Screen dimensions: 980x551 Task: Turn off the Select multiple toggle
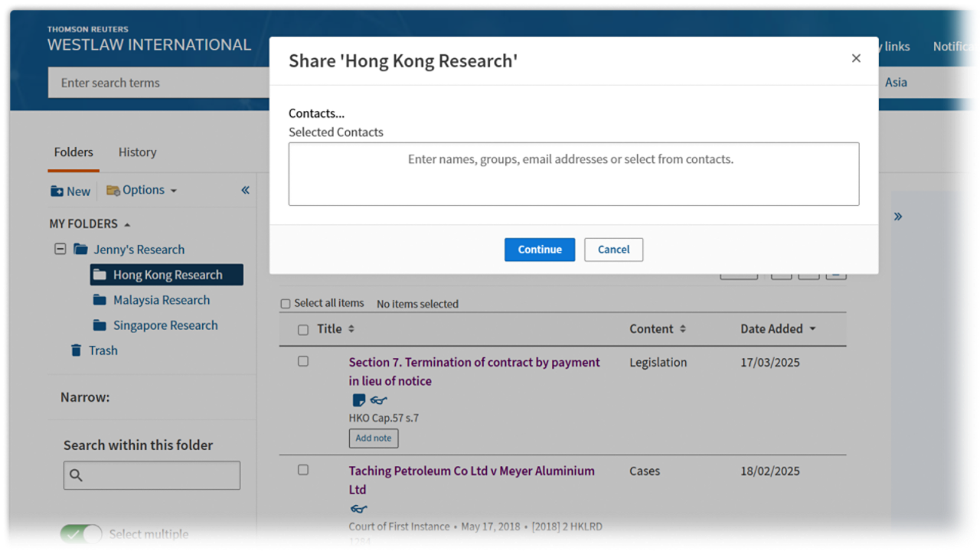pos(81,534)
